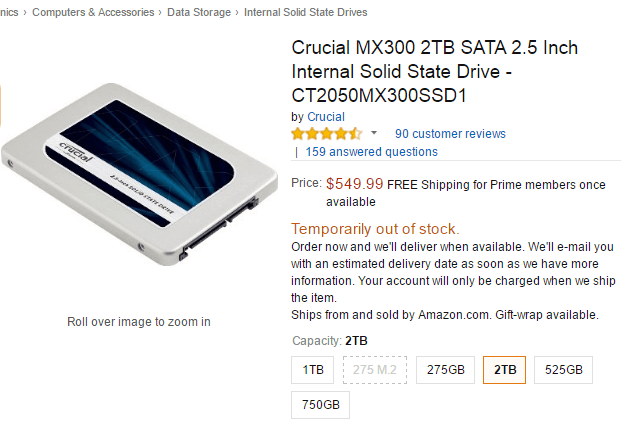Select the 1TB capacity option
The width and height of the screenshot is (625, 425).
[x=313, y=370]
